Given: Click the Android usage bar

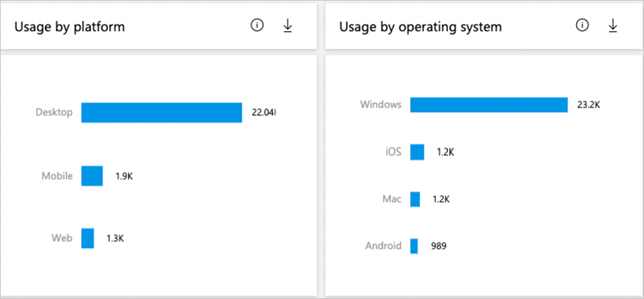Looking at the screenshot, I should [414, 246].
